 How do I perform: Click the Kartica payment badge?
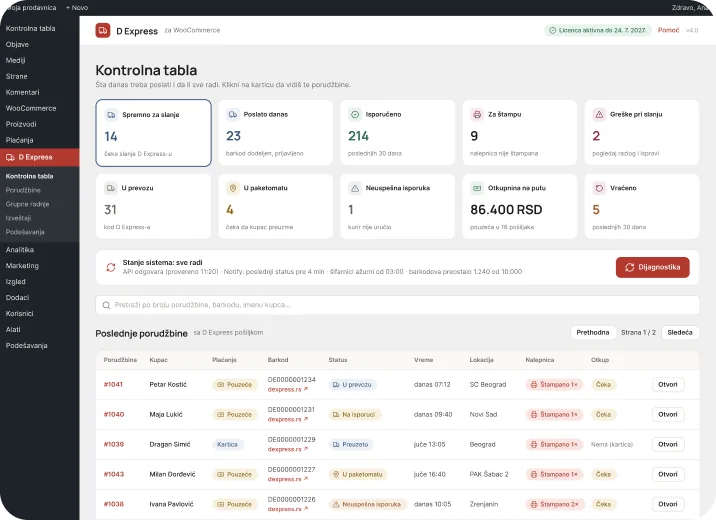click(227, 444)
